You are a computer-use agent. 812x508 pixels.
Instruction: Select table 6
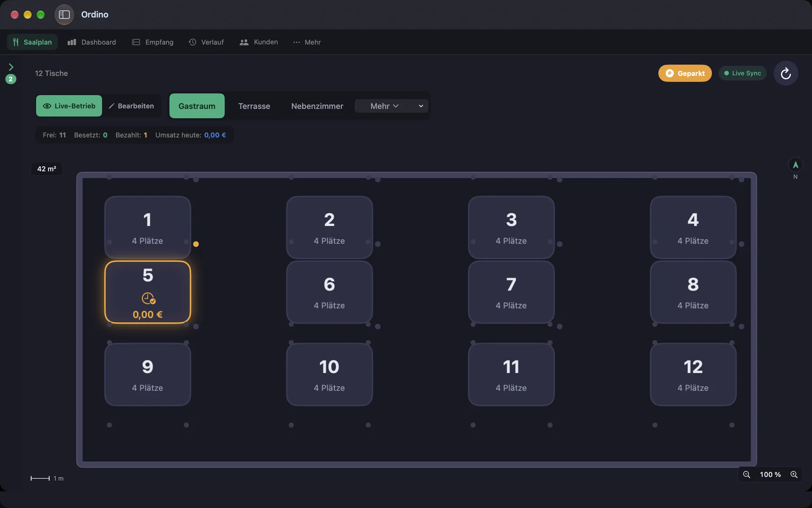(x=329, y=292)
